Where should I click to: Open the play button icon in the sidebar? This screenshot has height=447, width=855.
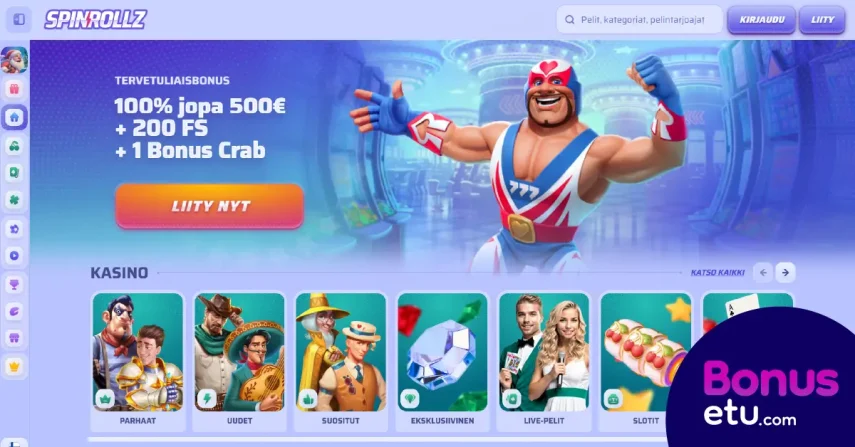14,256
